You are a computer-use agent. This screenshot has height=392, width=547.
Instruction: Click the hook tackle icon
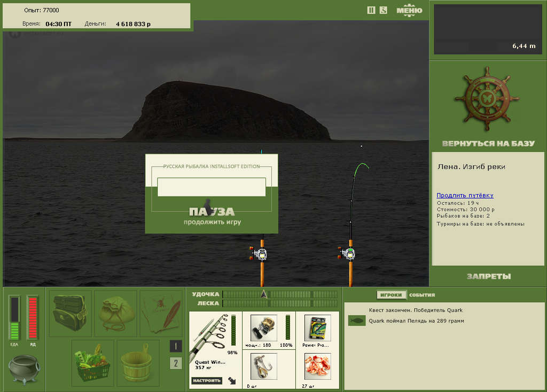coord(264,366)
